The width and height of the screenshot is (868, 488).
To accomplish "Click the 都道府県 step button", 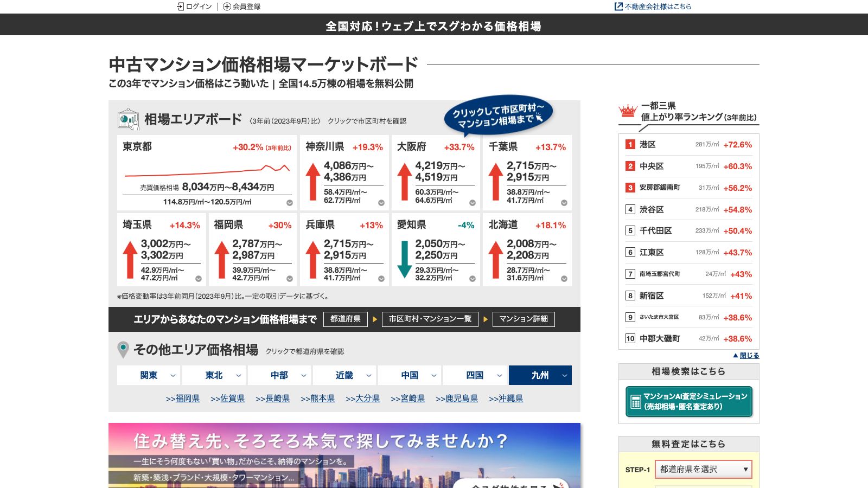I will pyautogui.click(x=346, y=319).
